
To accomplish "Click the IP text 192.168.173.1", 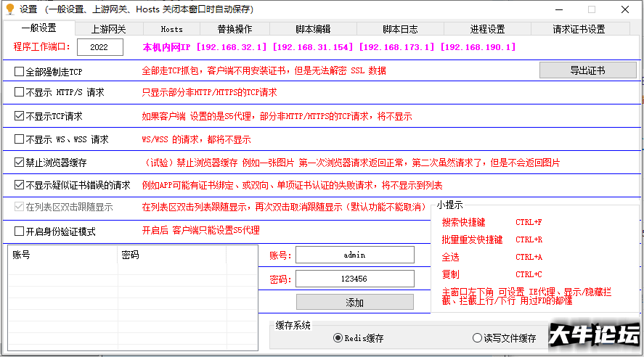I will (x=396, y=47).
